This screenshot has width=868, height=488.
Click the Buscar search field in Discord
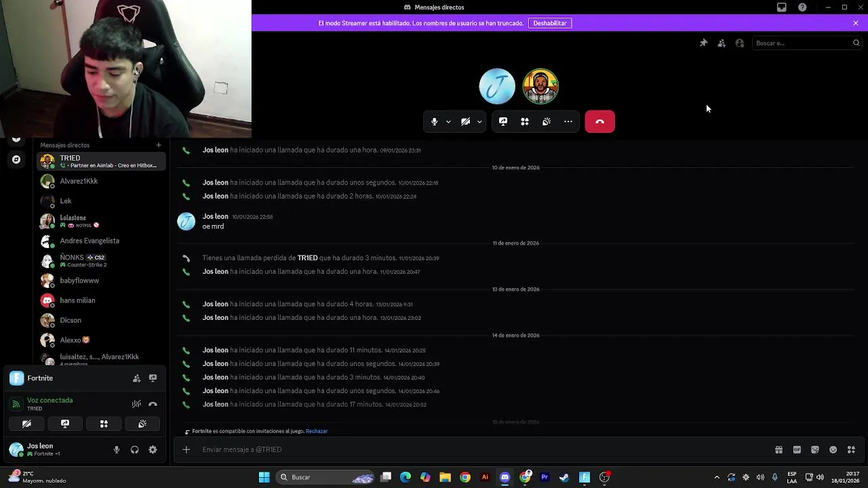[806, 43]
